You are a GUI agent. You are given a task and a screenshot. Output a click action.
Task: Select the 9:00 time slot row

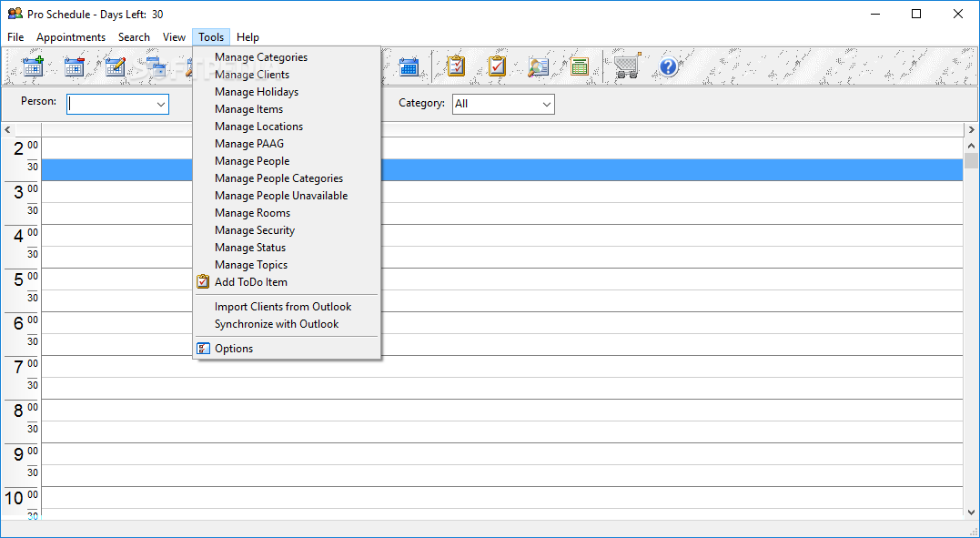[502, 453]
